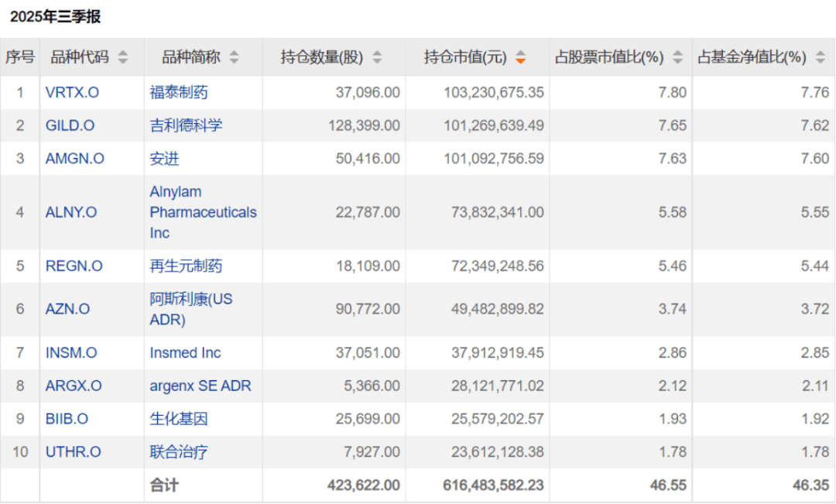Select total market value 616,483,582.23
836x504 pixels.
(x=494, y=485)
